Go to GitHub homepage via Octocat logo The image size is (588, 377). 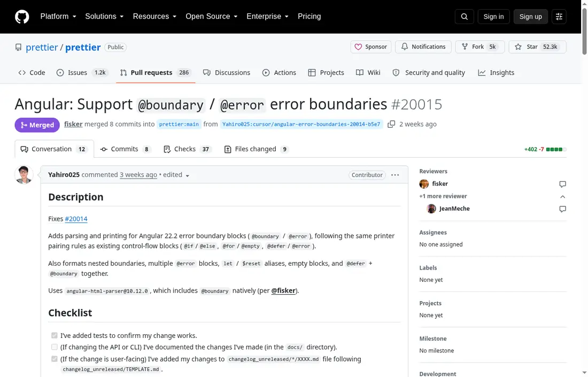coord(22,17)
